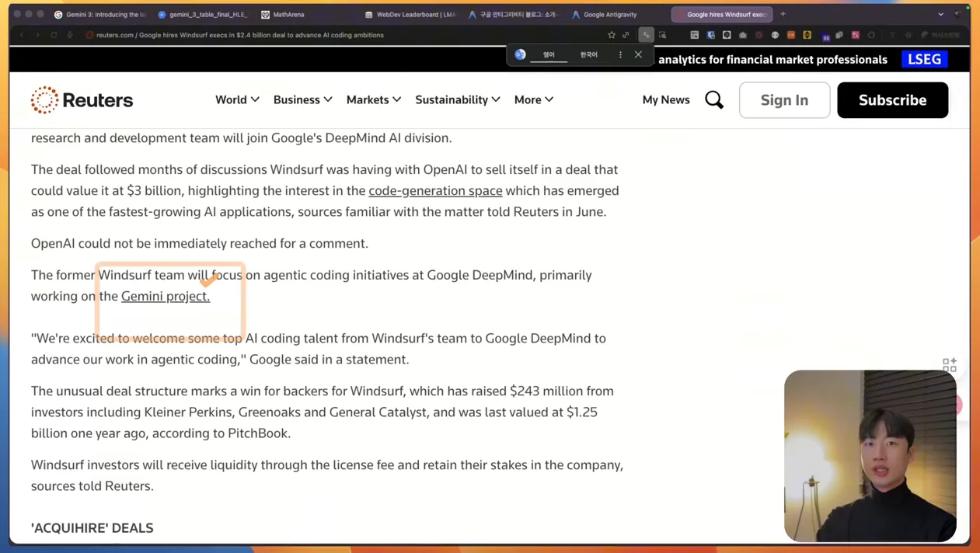The image size is (980, 553).
Task: Expand the More menu
Action: pyautogui.click(x=534, y=99)
